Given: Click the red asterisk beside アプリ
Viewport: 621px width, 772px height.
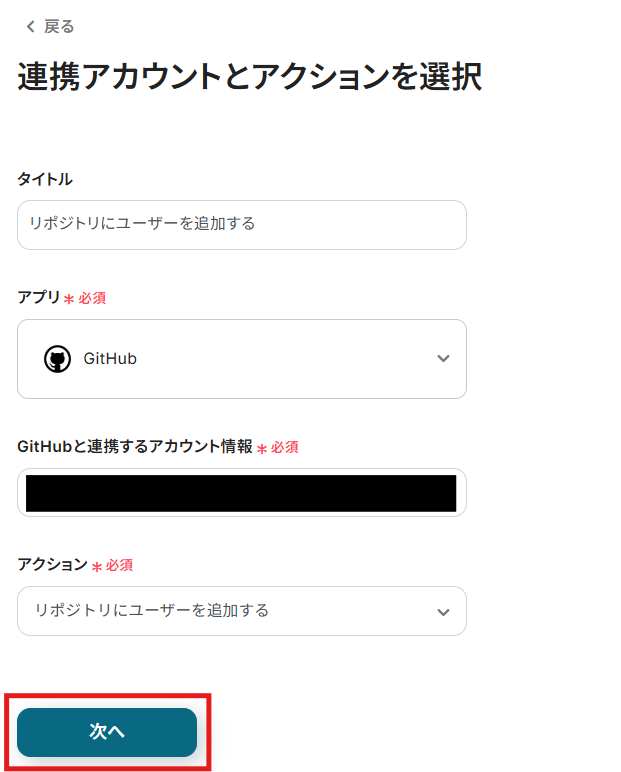Looking at the screenshot, I should 69,299.
